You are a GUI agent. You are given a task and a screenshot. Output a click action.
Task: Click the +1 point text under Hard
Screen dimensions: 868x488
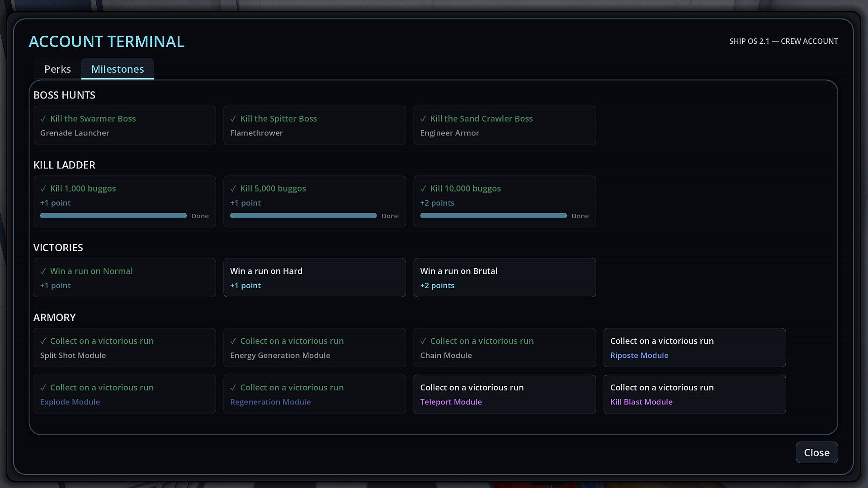point(245,286)
